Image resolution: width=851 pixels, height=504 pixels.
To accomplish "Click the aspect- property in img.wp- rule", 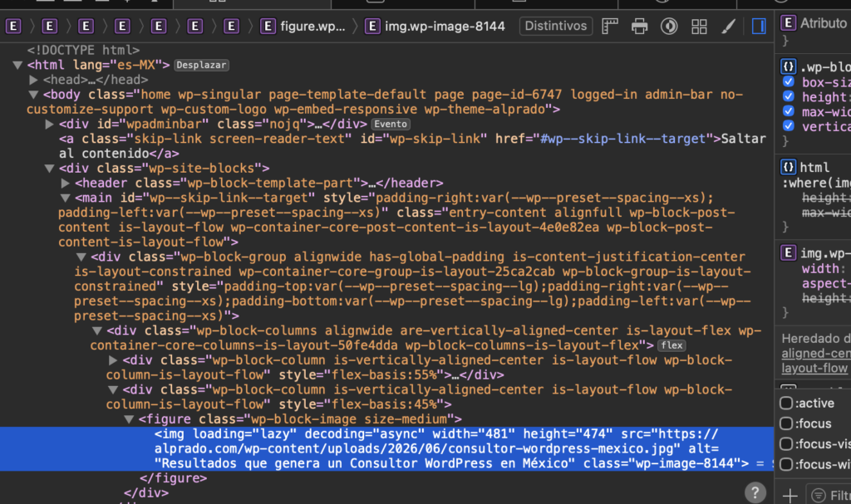I will coord(825,283).
